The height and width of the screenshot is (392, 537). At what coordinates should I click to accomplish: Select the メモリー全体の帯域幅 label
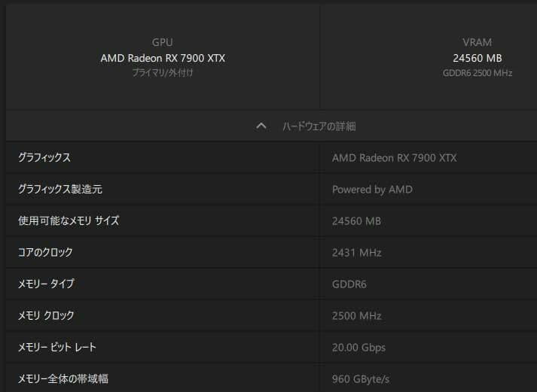pyautogui.click(x=63, y=378)
